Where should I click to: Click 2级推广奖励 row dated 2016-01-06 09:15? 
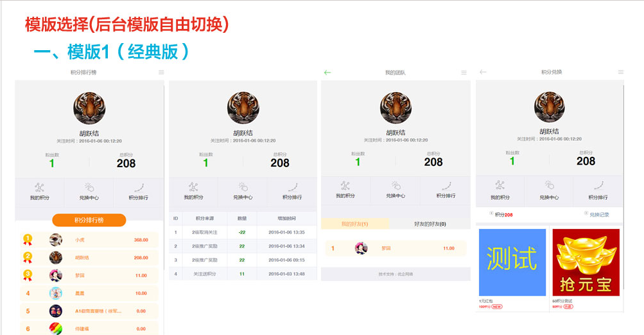point(243,260)
